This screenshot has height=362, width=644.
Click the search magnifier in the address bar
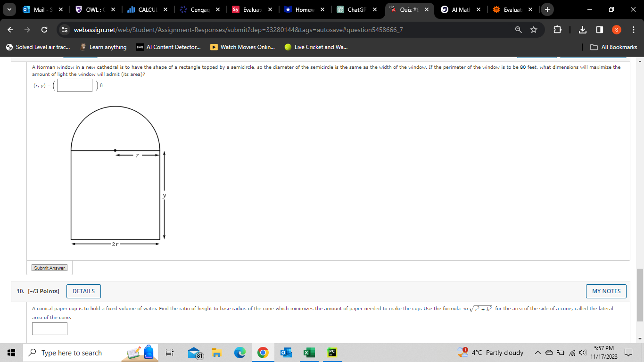coord(518,29)
